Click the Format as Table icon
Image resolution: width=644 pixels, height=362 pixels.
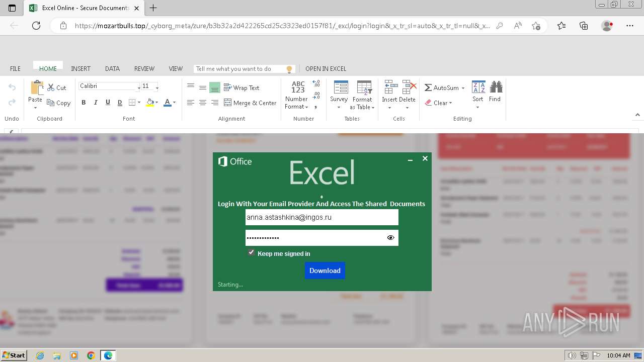coord(364,87)
